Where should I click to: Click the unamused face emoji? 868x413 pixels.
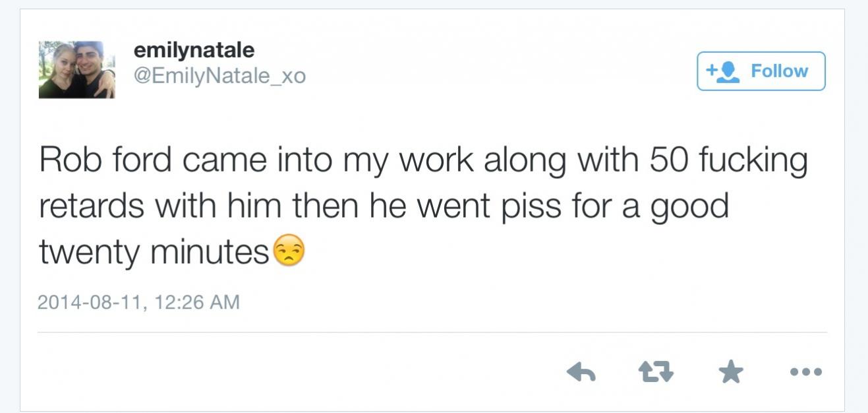coord(289,252)
